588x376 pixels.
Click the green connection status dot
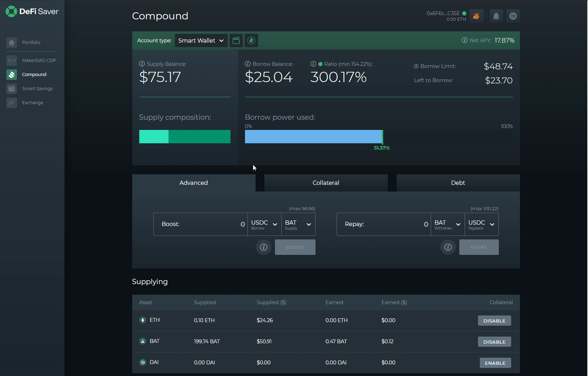tap(464, 13)
